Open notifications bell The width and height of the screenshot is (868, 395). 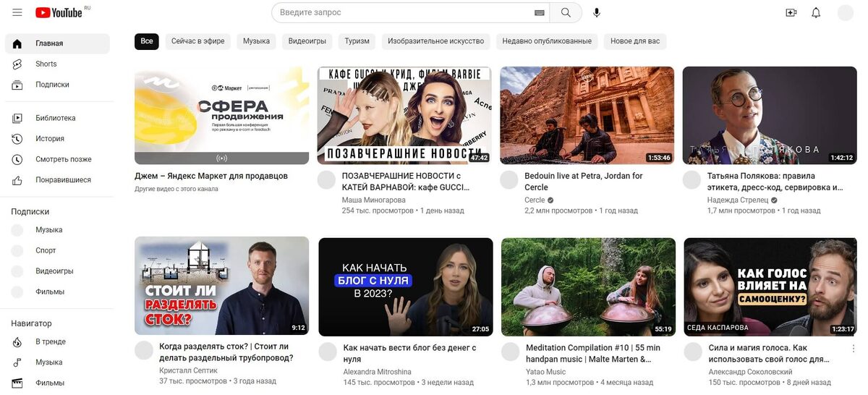816,12
